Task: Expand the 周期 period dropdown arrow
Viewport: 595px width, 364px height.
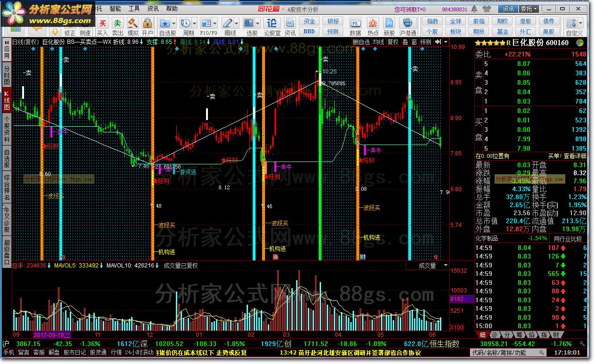Action: (194, 24)
